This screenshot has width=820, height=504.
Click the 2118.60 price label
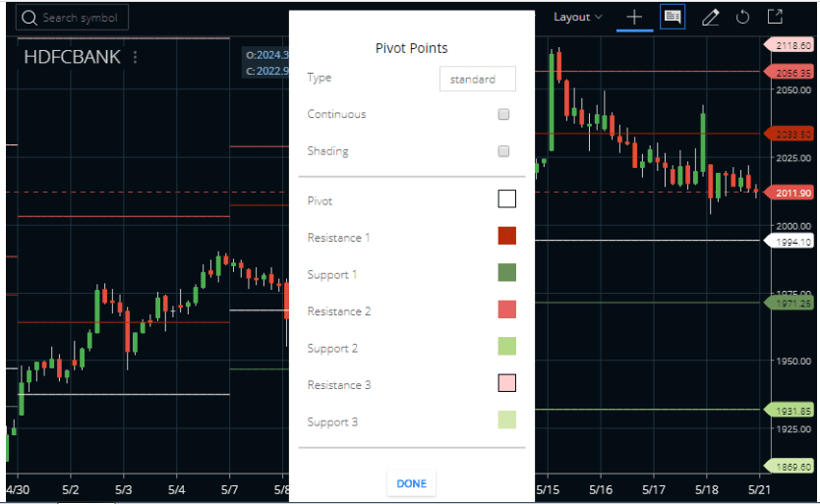click(790, 45)
